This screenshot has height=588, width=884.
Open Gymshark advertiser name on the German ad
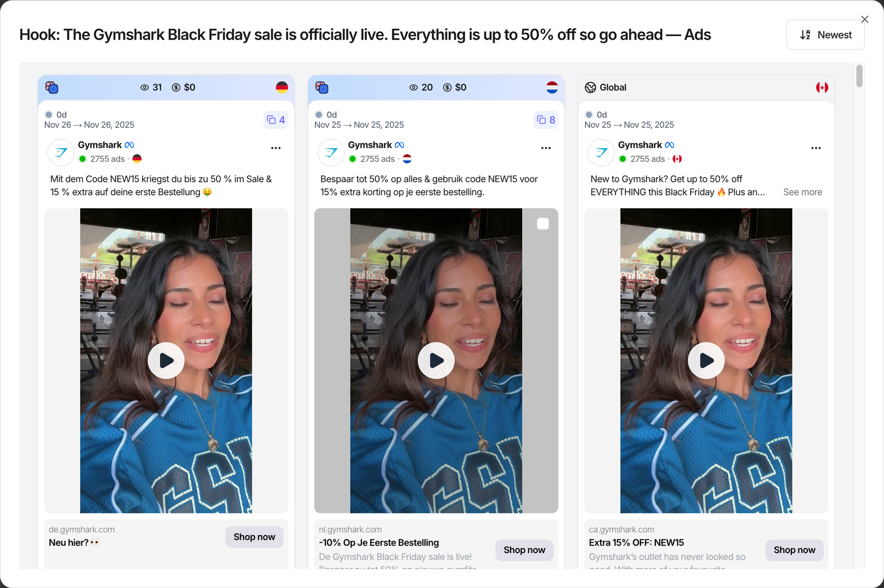tap(99, 145)
